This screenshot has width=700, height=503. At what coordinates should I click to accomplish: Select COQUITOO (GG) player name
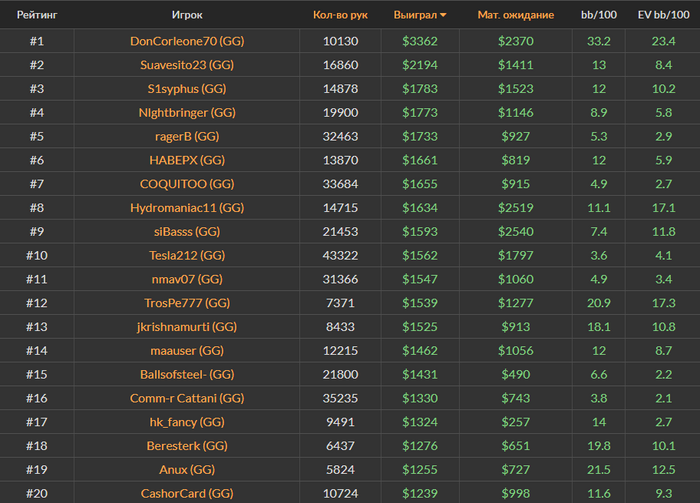click(x=187, y=184)
